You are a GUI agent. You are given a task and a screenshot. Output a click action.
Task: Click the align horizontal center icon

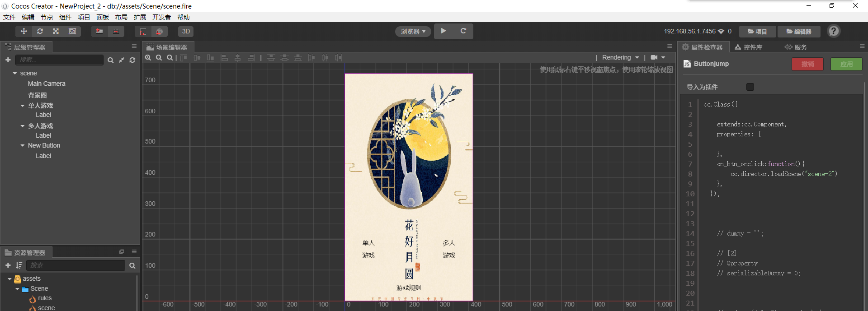[x=238, y=58]
